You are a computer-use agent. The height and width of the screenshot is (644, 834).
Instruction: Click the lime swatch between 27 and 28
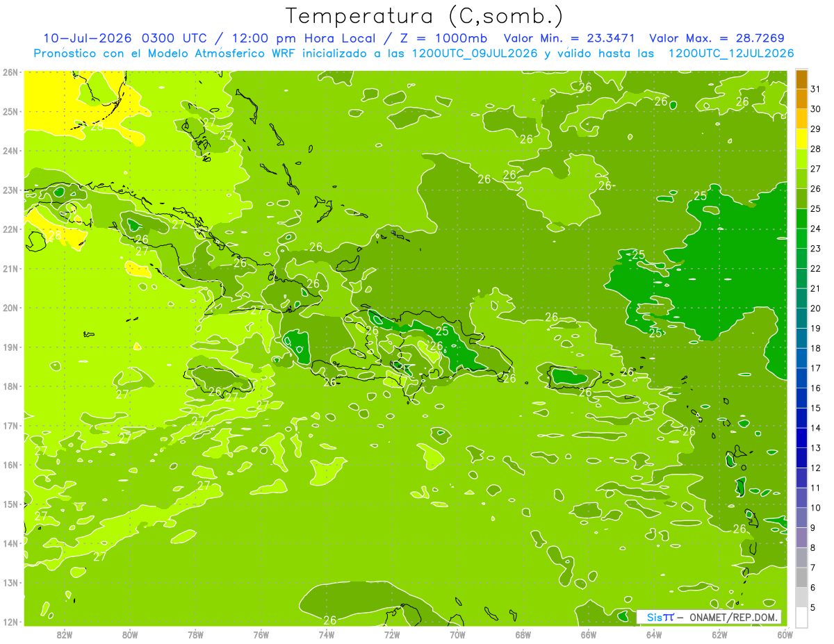pyautogui.click(x=801, y=158)
